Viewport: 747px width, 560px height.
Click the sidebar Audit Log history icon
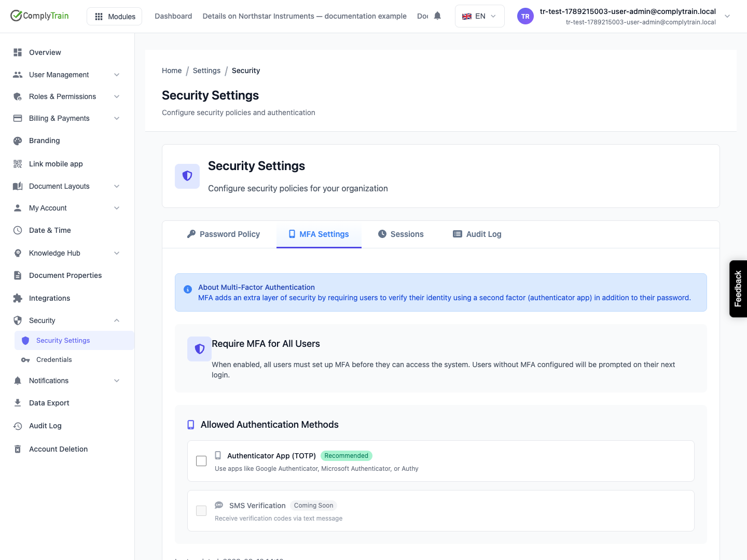point(18,426)
